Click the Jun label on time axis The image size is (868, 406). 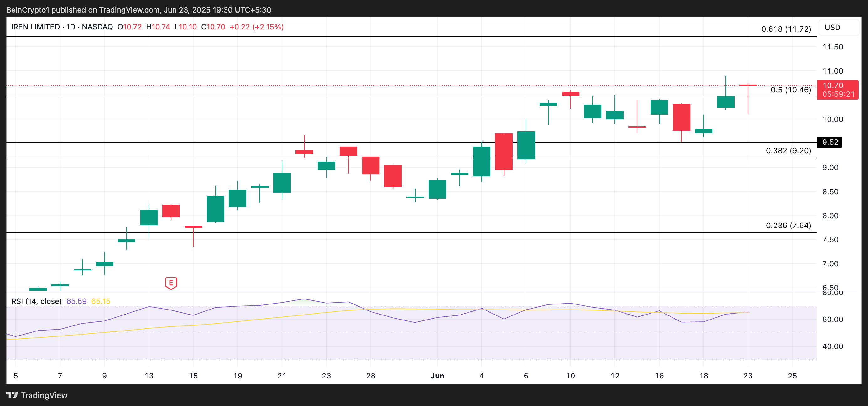[x=437, y=376]
